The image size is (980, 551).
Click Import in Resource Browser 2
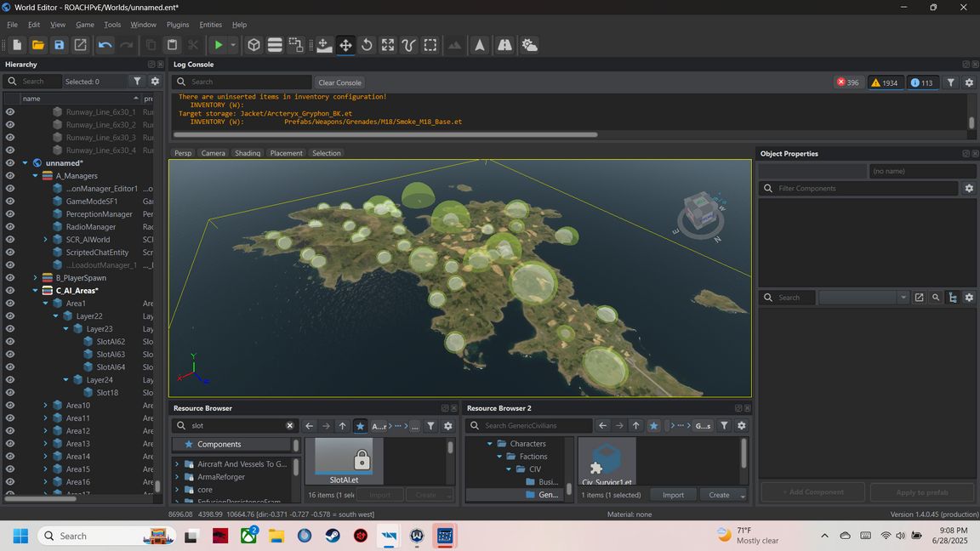(673, 495)
